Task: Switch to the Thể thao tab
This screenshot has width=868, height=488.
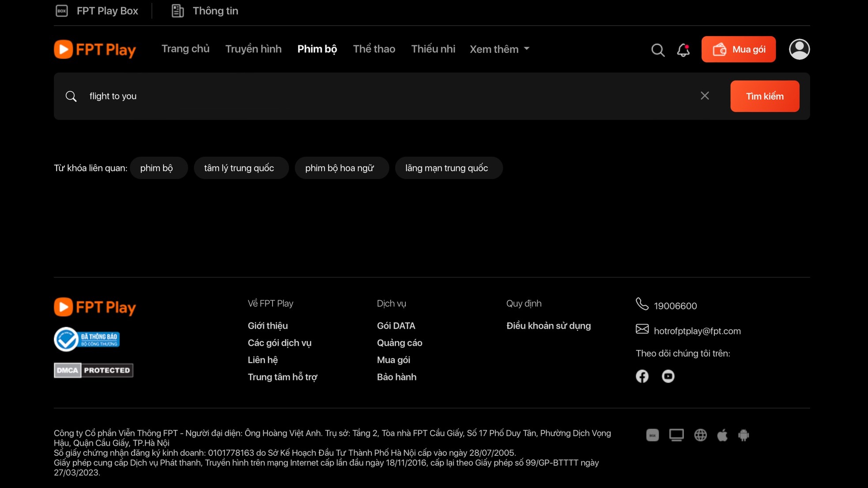Action: [374, 49]
